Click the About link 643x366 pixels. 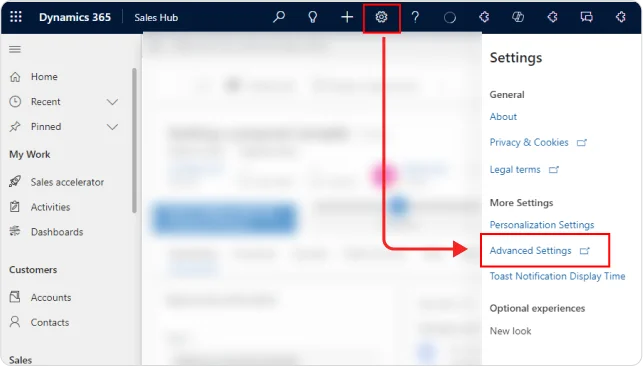[503, 116]
